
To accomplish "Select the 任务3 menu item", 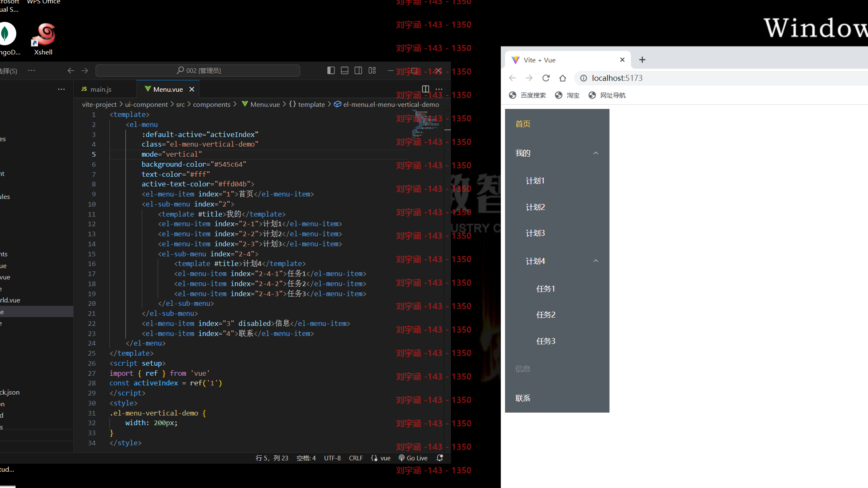I will (x=557, y=341).
